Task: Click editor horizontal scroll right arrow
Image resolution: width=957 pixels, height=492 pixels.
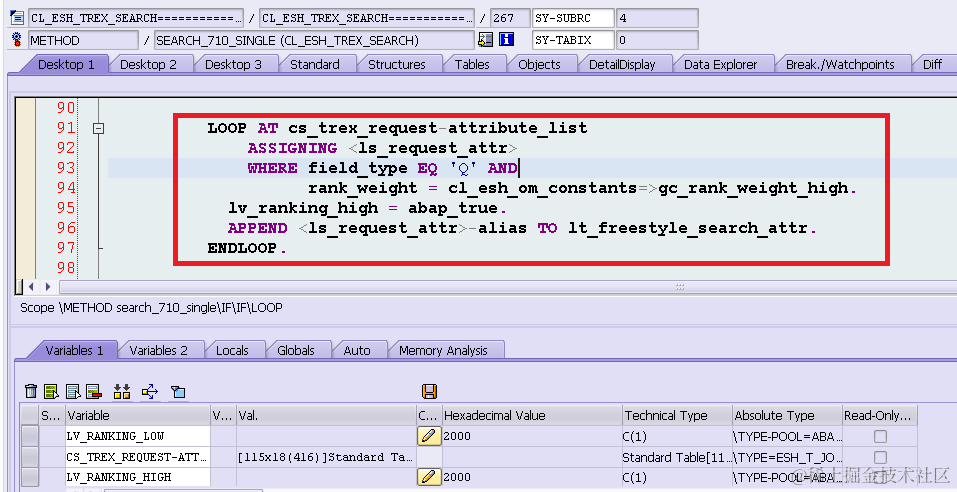Action: (48, 286)
